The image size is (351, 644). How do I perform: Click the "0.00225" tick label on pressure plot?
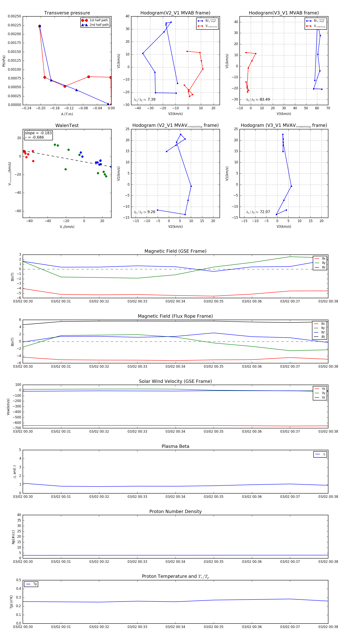click(14, 25)
